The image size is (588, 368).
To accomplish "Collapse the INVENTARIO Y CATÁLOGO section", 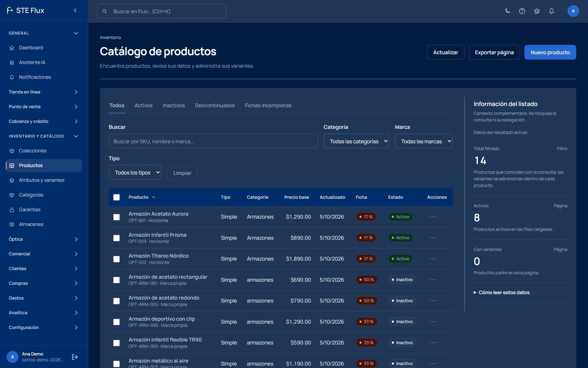I will (x=44, y=136).
